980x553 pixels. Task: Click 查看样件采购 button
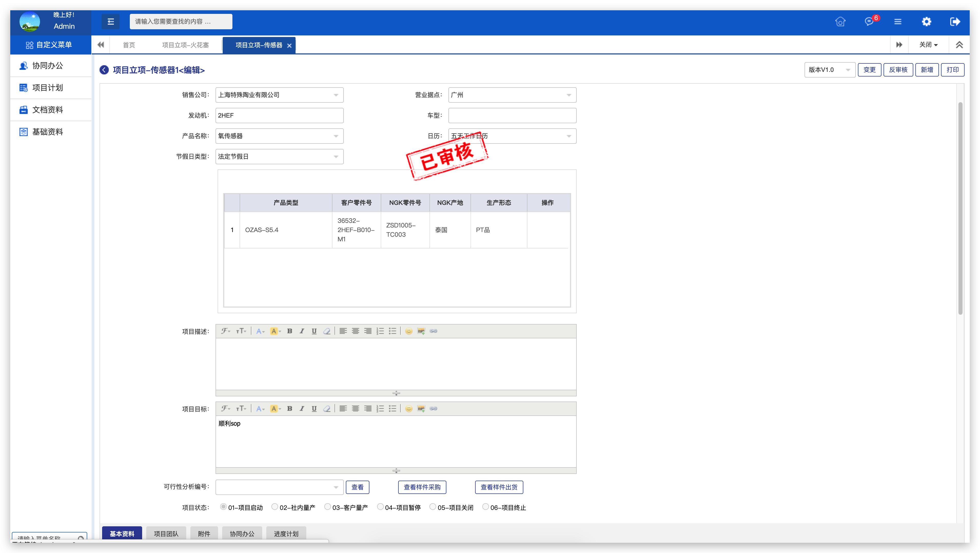[422, 487]
